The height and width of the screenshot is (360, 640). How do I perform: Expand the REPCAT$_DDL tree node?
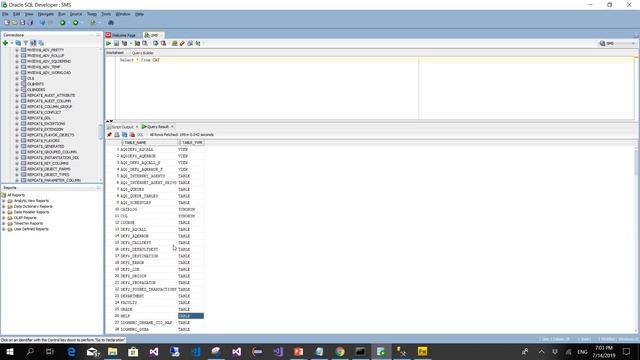[x=17, y=118]
